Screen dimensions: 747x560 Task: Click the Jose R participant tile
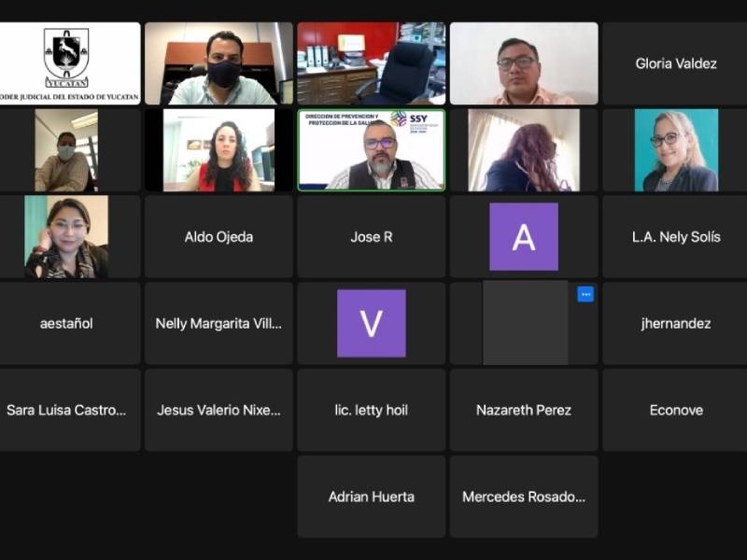tap(371, 237)
